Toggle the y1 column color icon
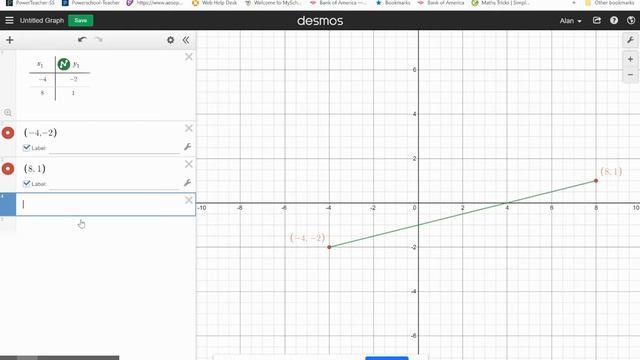This screenshot has height=360, width=640. (x=64, y=64)
